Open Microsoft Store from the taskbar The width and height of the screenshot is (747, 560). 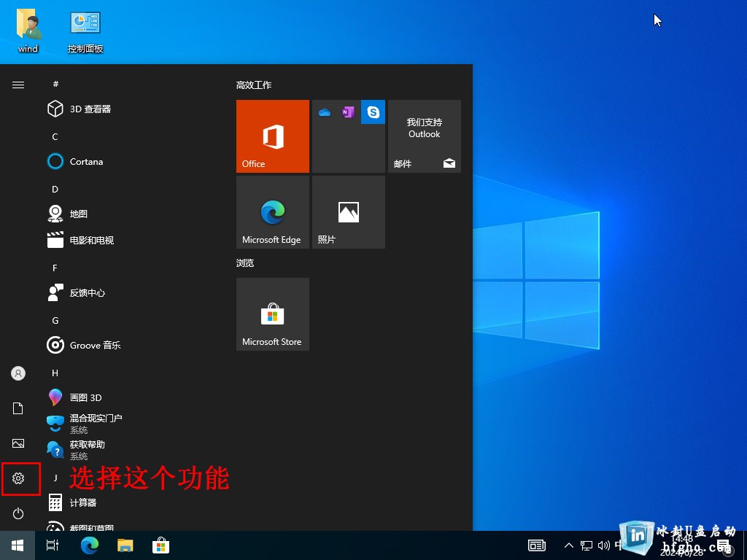click(x=161, y=545)
